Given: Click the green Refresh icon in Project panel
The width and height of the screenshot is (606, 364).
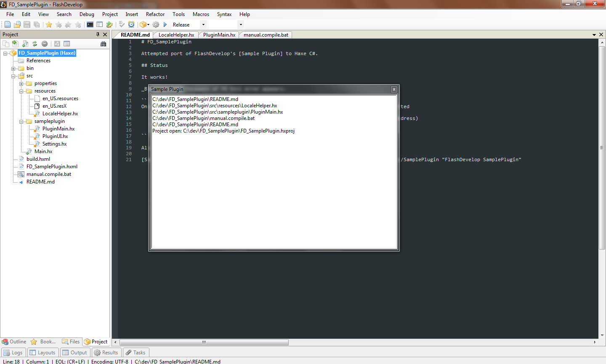Looking at the screenshot, I should [35, 43].
